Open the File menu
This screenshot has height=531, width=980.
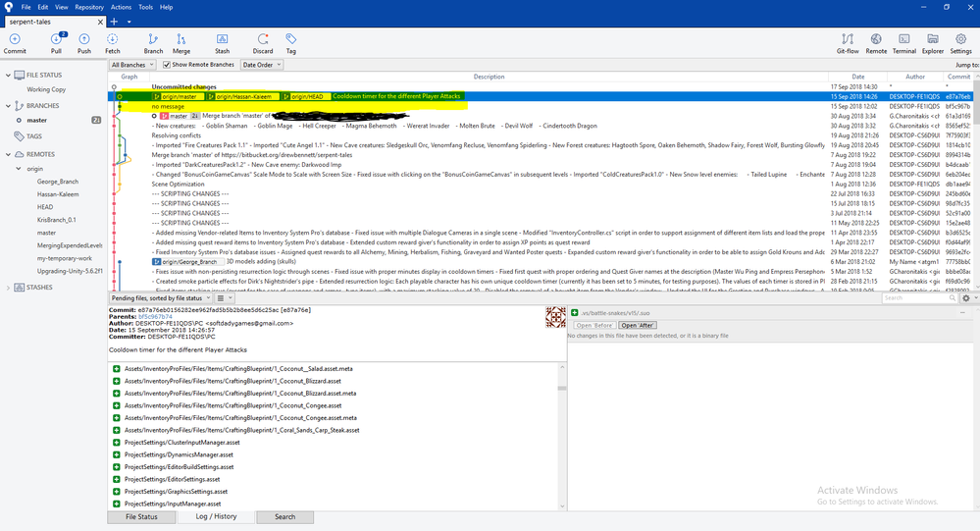pos(26,8)
